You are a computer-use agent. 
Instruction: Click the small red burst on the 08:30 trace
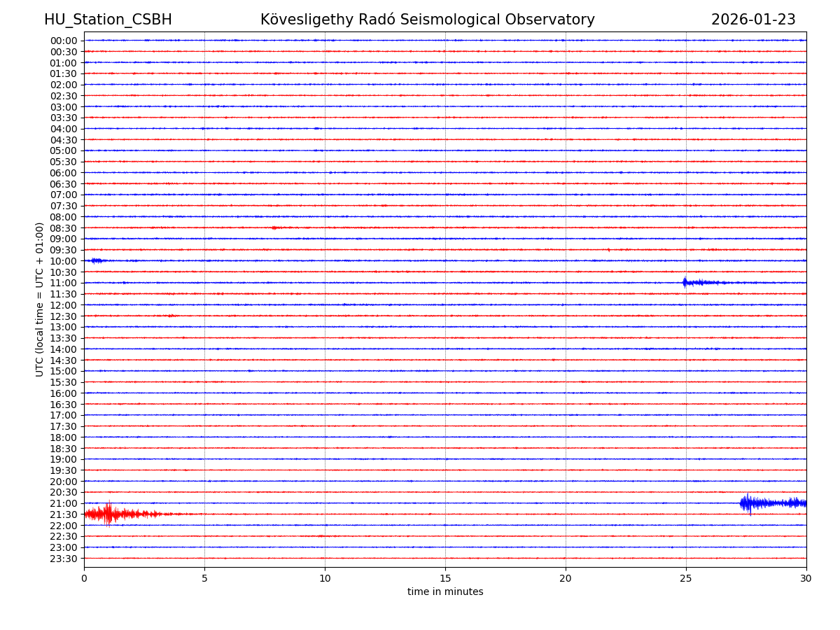click(x=276, y=227)
